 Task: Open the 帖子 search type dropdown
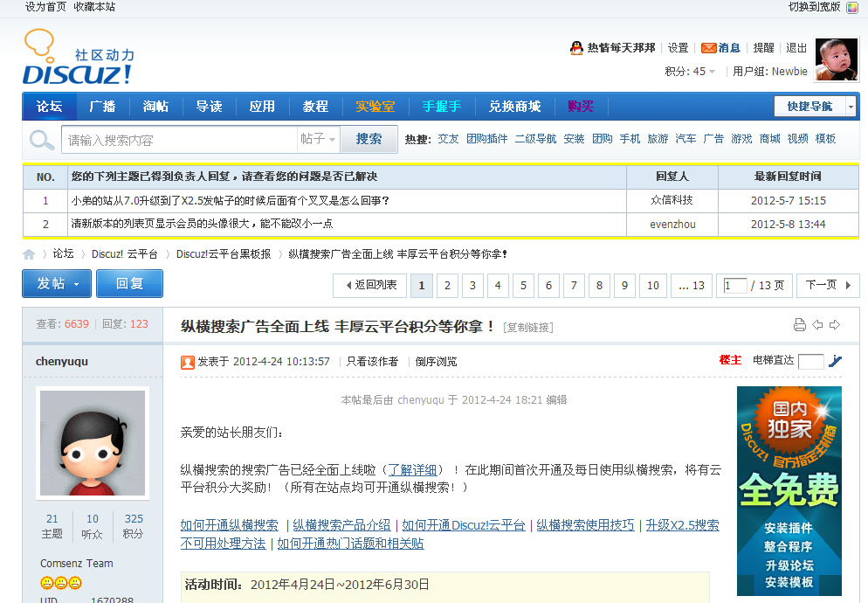[x=318, y=140]
